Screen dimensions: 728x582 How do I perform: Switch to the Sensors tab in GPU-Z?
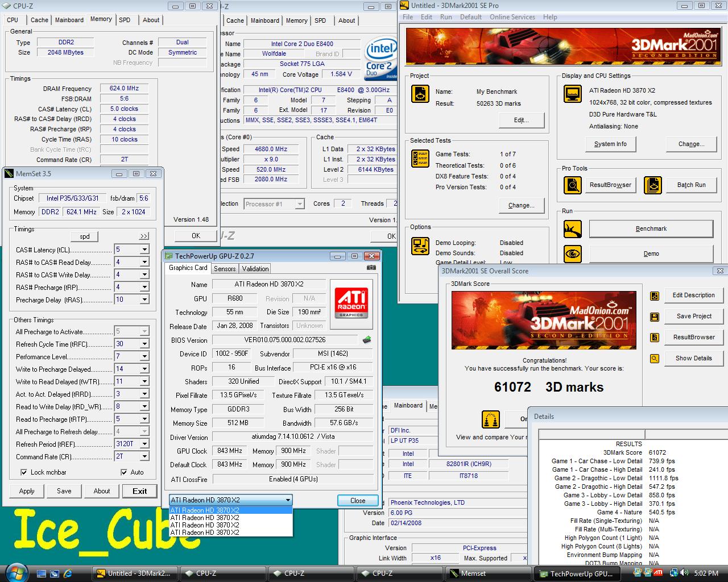(x=225, y=269)
